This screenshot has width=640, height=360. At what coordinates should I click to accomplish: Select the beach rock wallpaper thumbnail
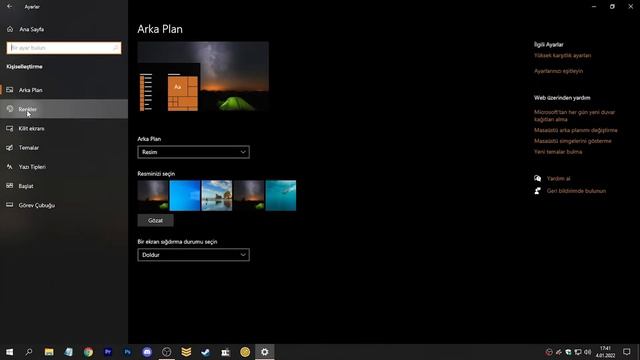[x=217, y=196]
